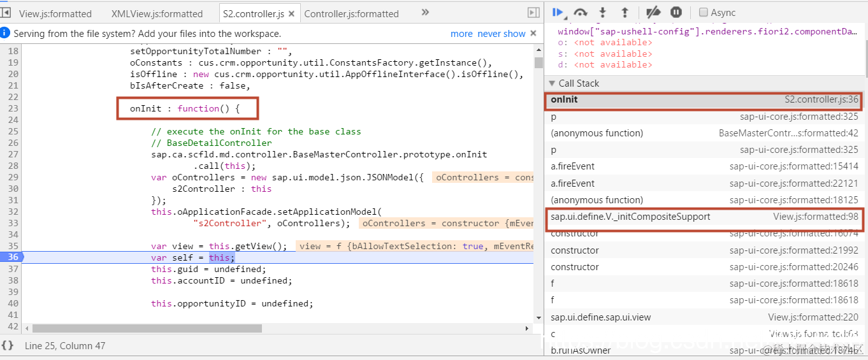The width and height of the screenshot is (868, 360).
Task: Click 'bIsAfterCreate : false,' code line
Action: pos(191,85)
